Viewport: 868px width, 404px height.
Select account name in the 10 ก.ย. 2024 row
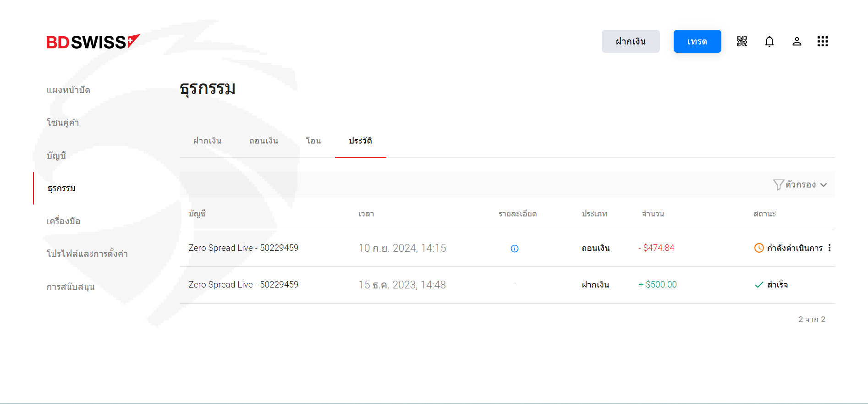243,248
